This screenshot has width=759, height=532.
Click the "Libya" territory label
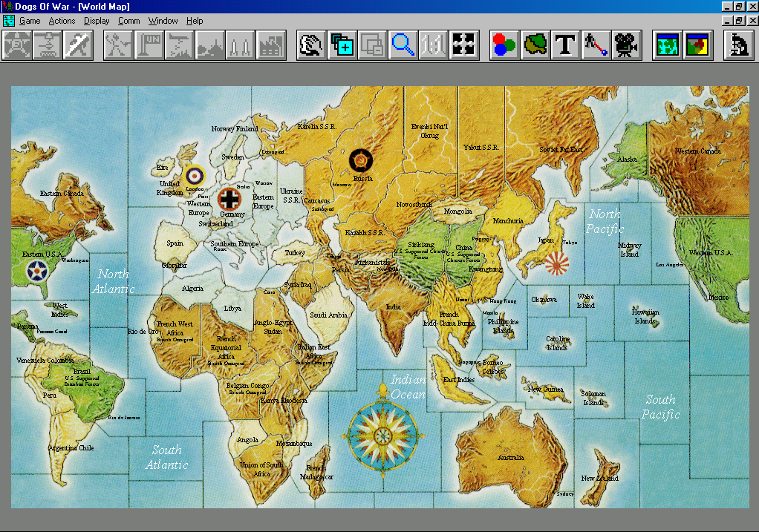tap(232, 309)
